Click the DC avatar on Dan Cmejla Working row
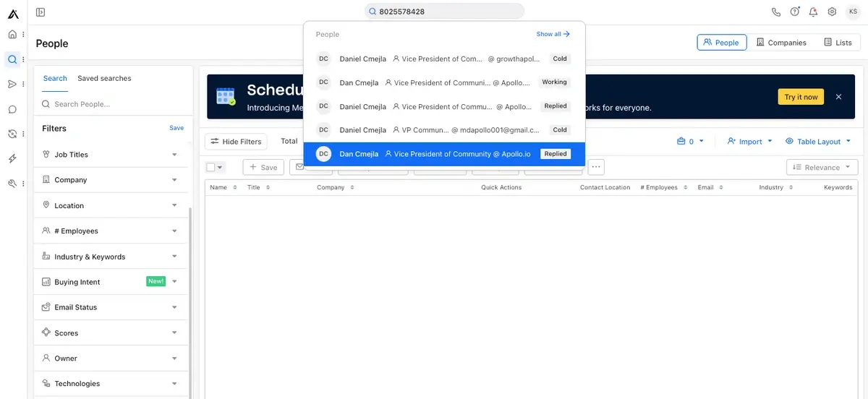The image size is (868, 399). point(323,82)
